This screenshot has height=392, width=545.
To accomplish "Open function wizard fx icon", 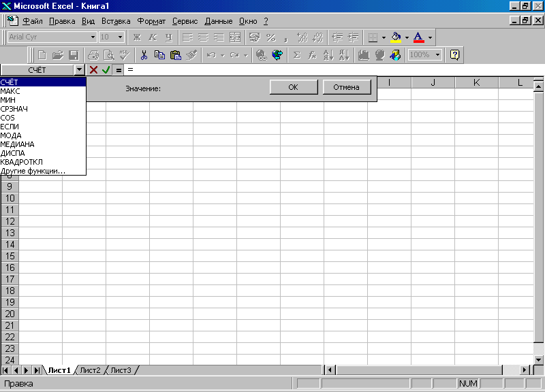I will (x=313, y=55).
